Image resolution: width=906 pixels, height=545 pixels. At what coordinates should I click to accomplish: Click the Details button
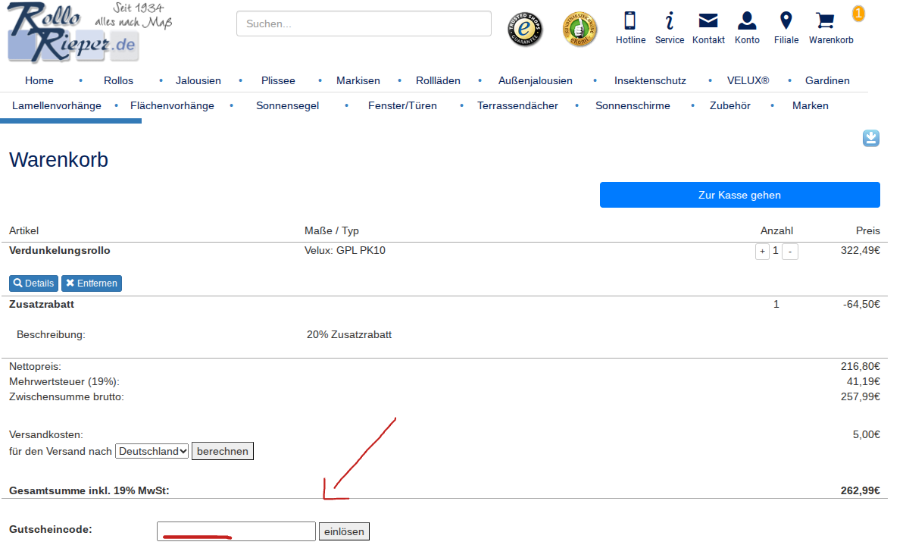pos(34,283)
